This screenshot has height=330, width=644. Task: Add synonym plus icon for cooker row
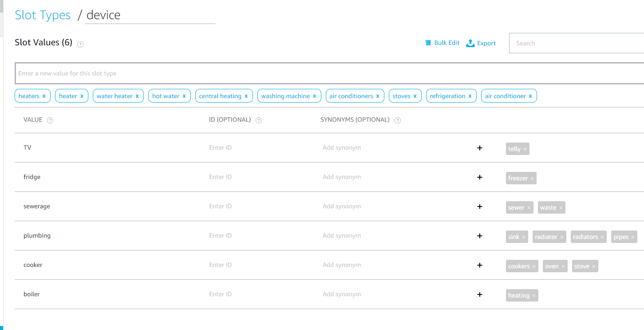click(x=479, y=265)
